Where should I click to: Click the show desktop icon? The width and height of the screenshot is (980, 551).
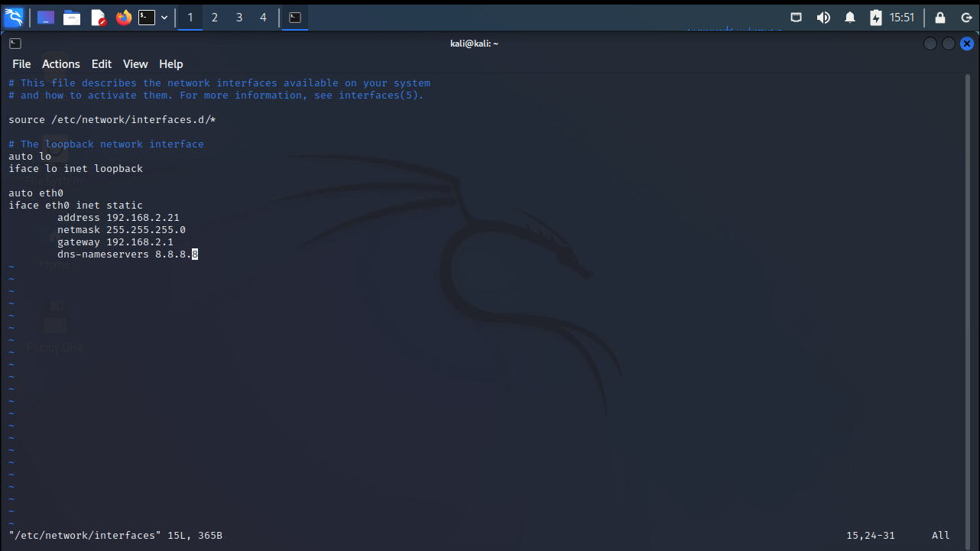click(x=46, y=17)
